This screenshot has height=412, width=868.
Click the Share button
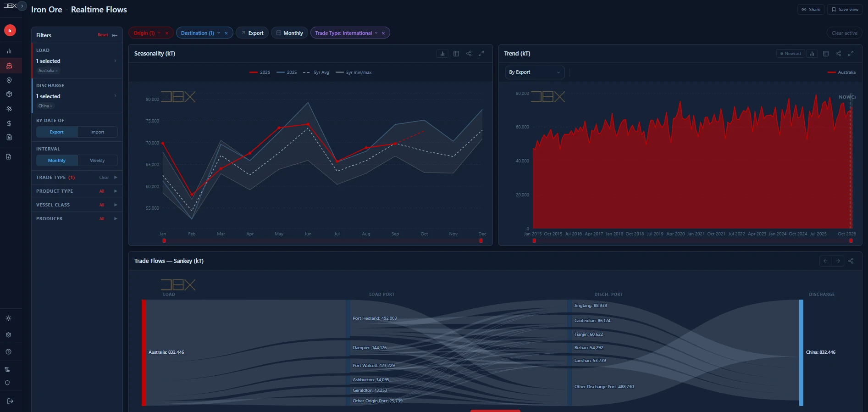coord(811,10)
